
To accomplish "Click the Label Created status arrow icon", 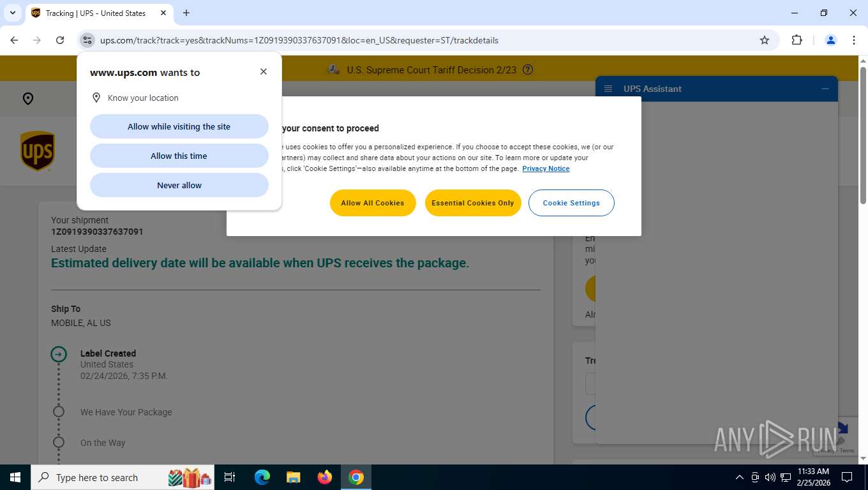I will click(x=59, y=354).
